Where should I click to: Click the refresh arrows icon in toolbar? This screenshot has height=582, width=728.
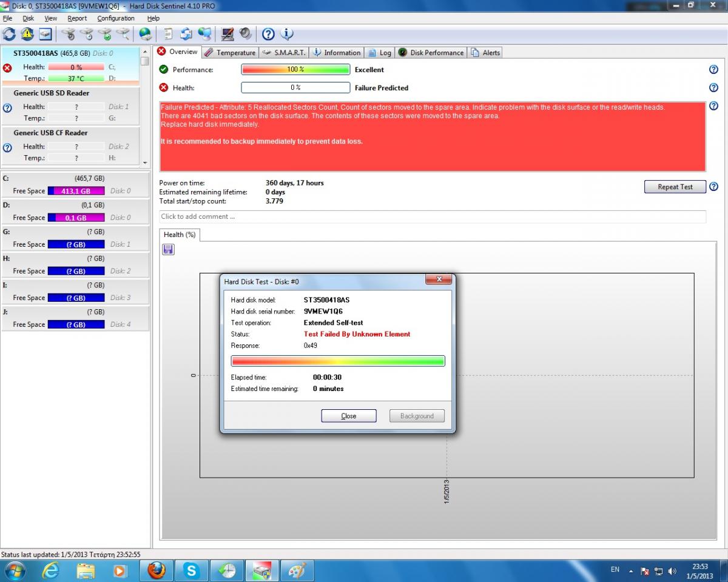pyautogui.click(x=9, y=34)
